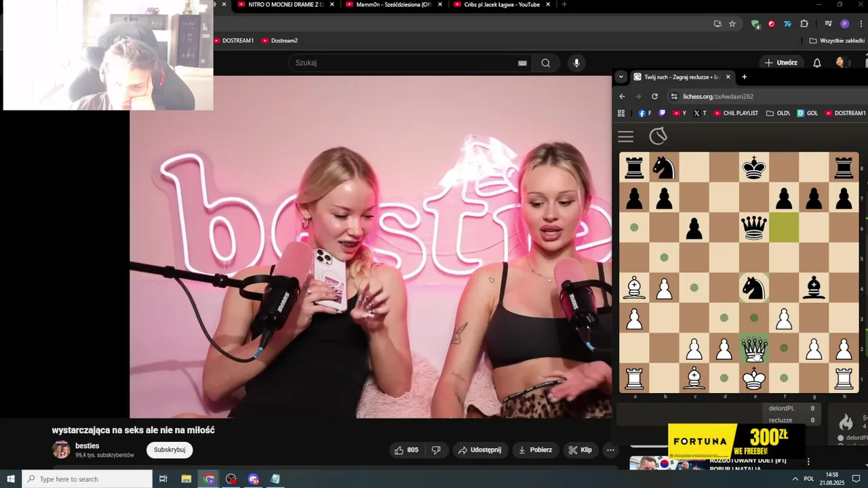Click the taskbar search box

click(87, 479)
